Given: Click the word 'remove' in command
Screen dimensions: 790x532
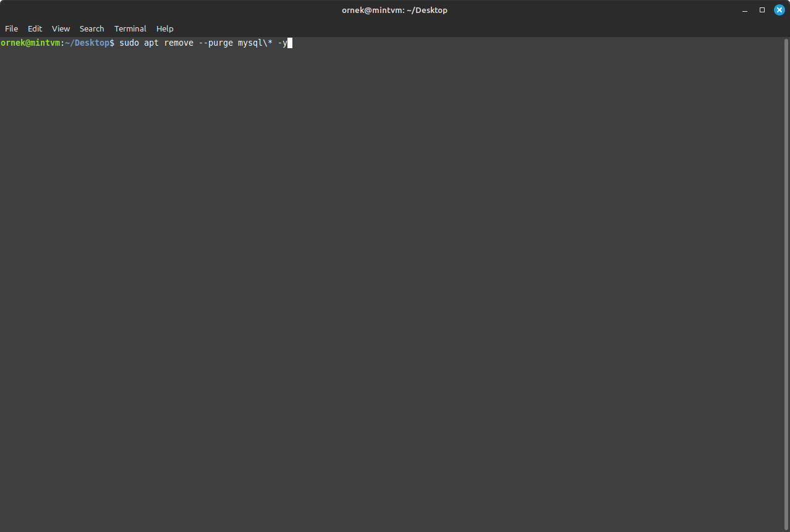Looking at the screenshot, I should (x=179, y=43).
